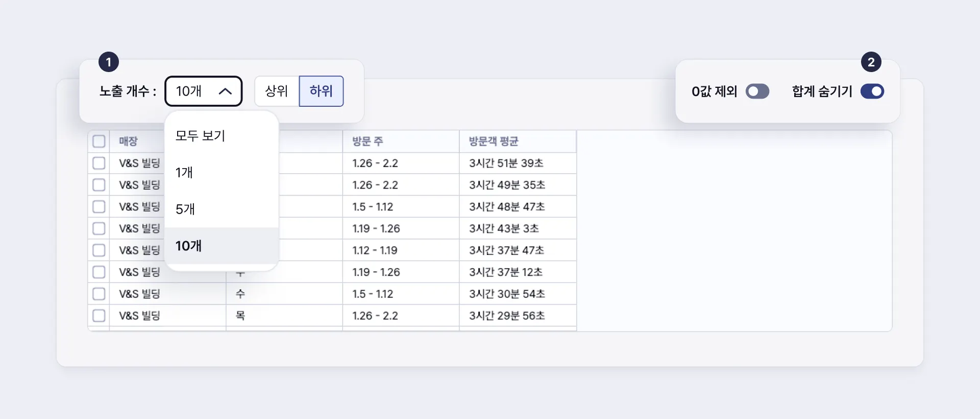Enable the 0값 제외 toggle
Viewport: 980px width, 419px height.
click(x=757, y=91)
